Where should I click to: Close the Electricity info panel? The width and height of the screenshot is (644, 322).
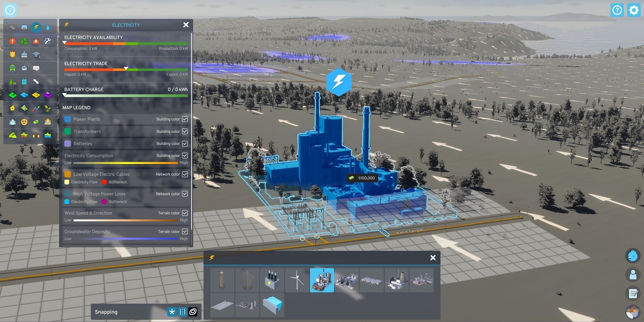[186, 25]
